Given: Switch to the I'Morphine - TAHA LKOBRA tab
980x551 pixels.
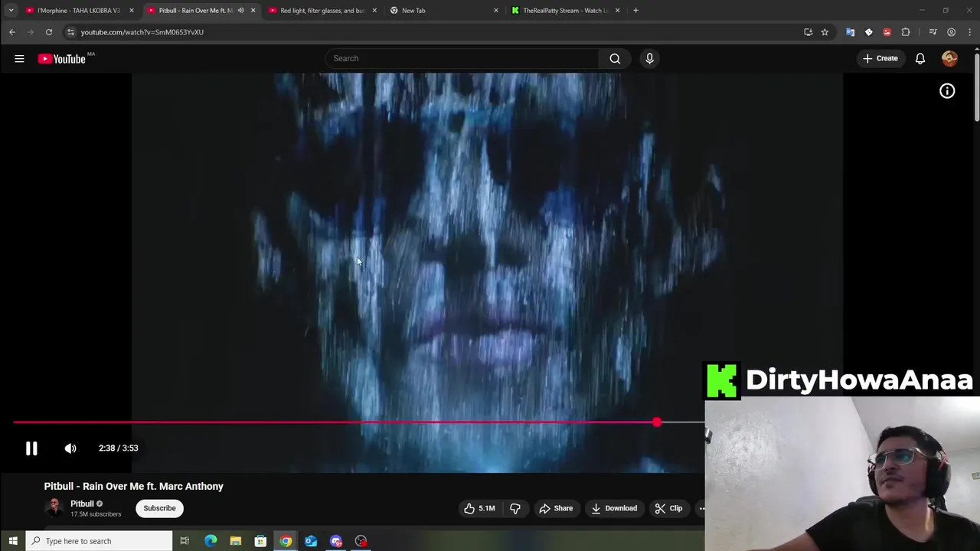Looking at the screenshot, I should click(x=79, y=11).
